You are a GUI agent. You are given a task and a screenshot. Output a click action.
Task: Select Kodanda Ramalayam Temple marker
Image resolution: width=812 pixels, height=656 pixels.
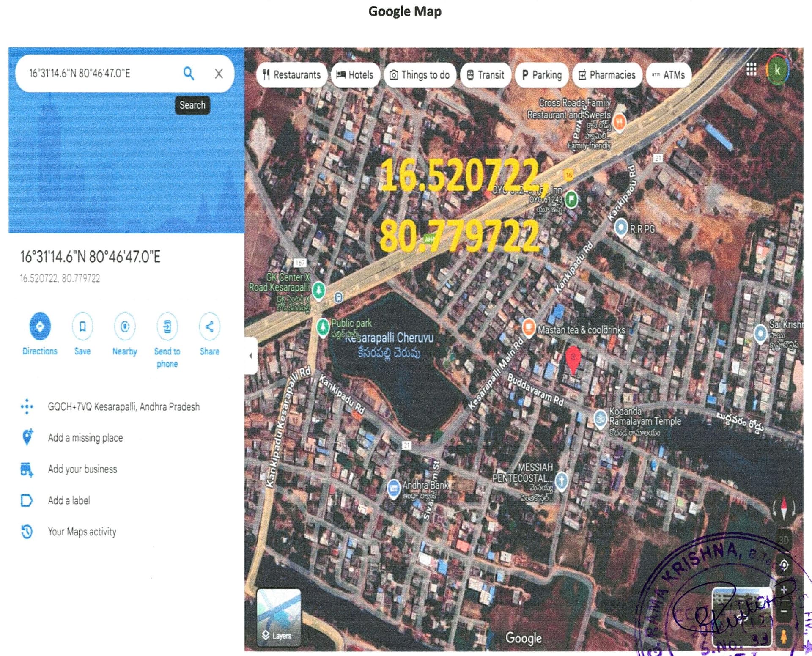600,419
